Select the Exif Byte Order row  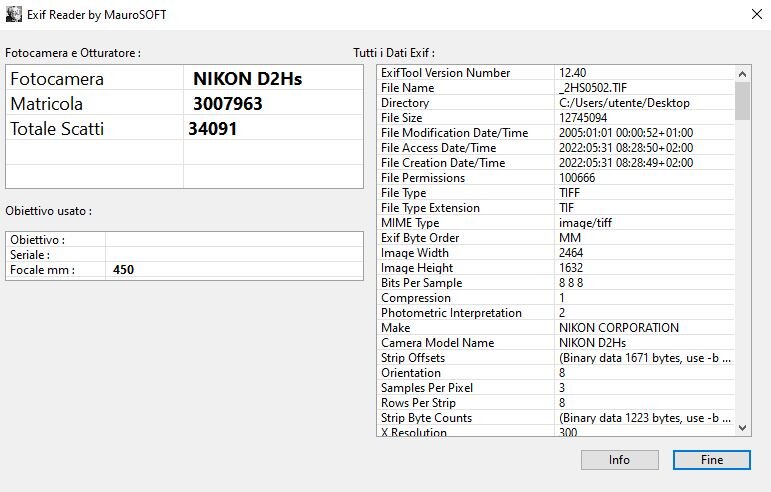coord(556,238)
